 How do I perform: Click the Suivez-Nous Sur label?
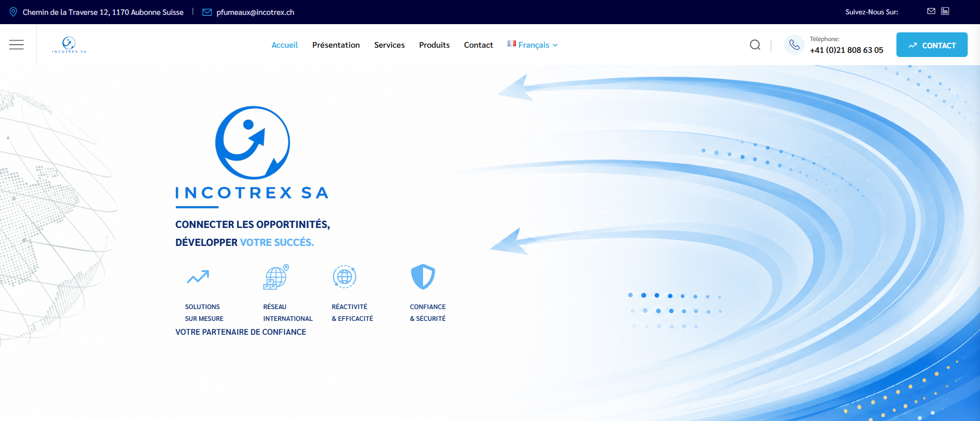872,12
